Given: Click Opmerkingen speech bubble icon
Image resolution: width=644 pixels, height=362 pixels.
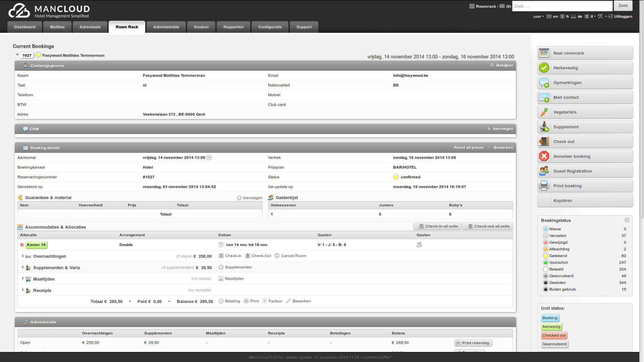Looking at the screenshot, I should point(544,82).
